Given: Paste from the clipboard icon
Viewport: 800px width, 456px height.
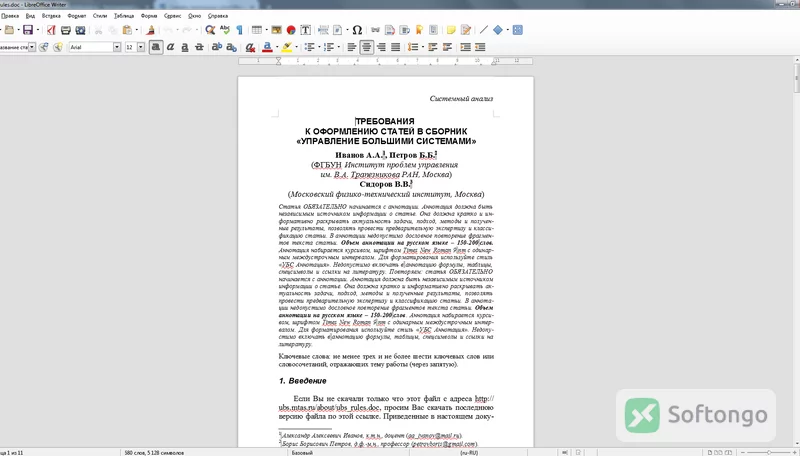Looking at the screenshot, I should point(128,30).
